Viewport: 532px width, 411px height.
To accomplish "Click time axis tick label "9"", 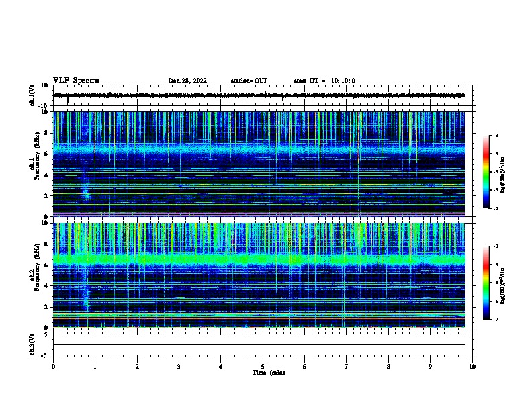I will pyautogui.click(x=430, y=367).
